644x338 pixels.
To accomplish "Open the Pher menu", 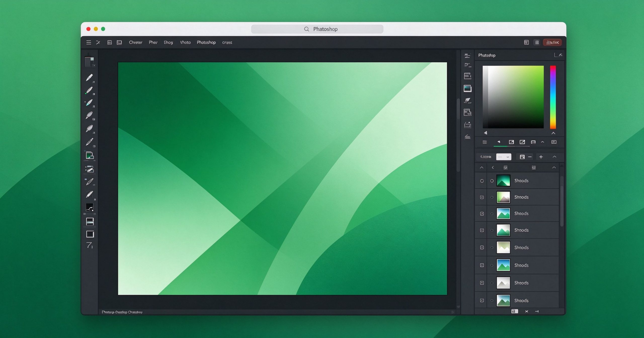I will pos(153,43).
